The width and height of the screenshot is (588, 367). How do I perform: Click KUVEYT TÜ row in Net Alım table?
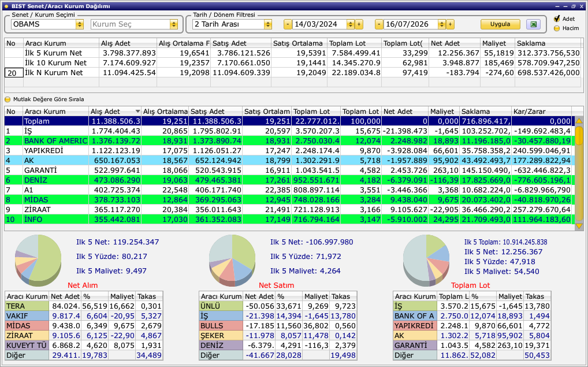tap(84, 345)
